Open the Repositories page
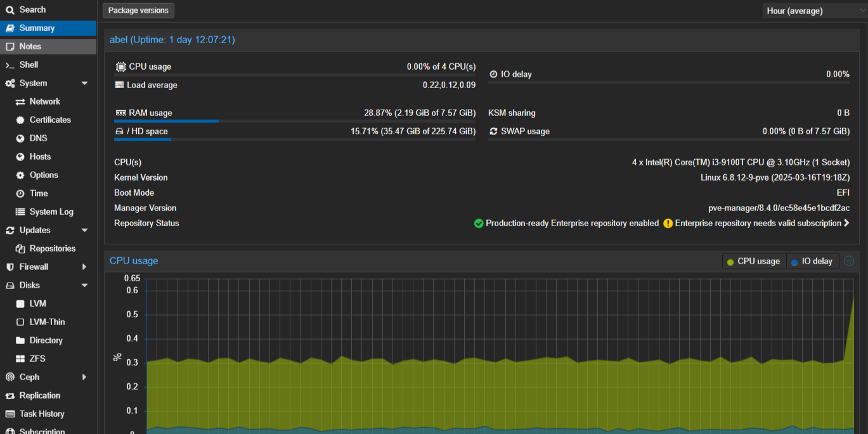 pos(48,248)
